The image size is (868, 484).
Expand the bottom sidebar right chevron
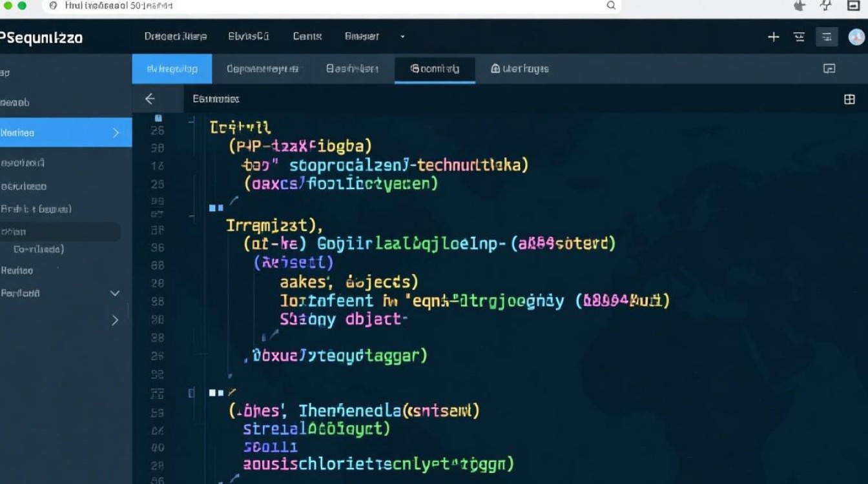click(115, 320)
